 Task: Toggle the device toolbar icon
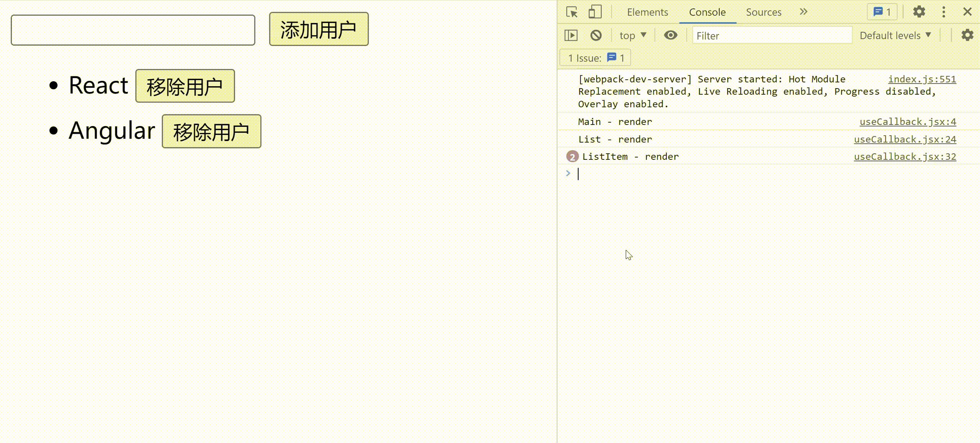point(595,12)
